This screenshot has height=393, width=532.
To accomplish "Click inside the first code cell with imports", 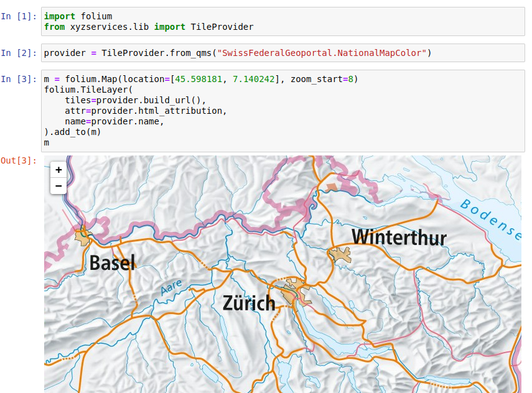I will (283, 21).
